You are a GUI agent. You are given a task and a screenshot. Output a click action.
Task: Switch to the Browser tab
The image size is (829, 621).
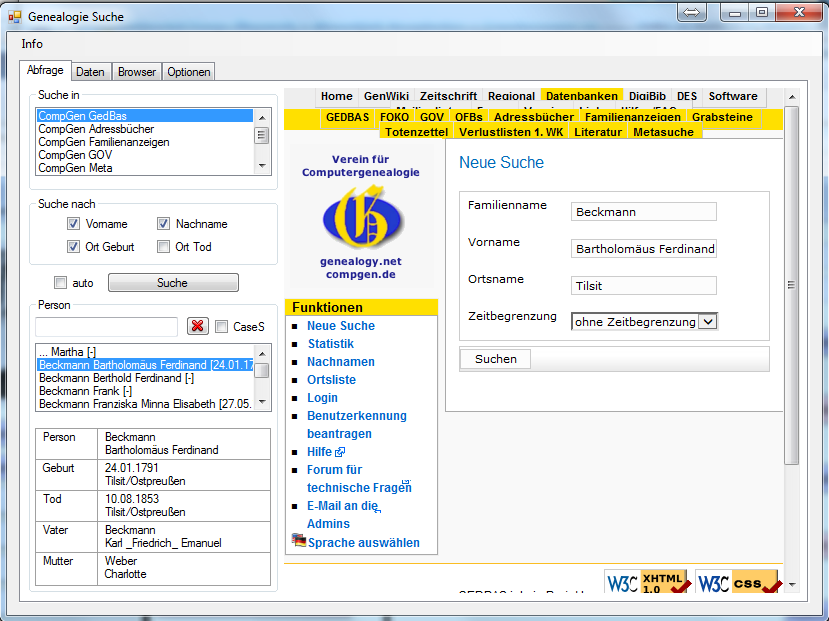tap(137, 72)
